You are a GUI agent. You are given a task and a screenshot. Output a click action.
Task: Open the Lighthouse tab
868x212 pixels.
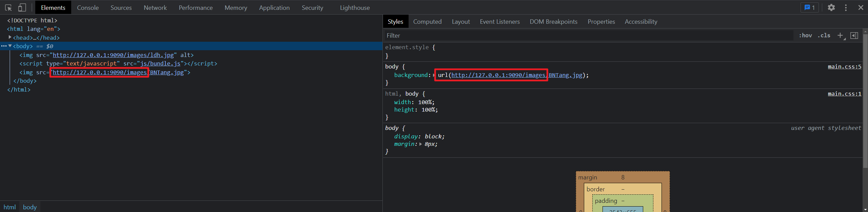(355, 7)
